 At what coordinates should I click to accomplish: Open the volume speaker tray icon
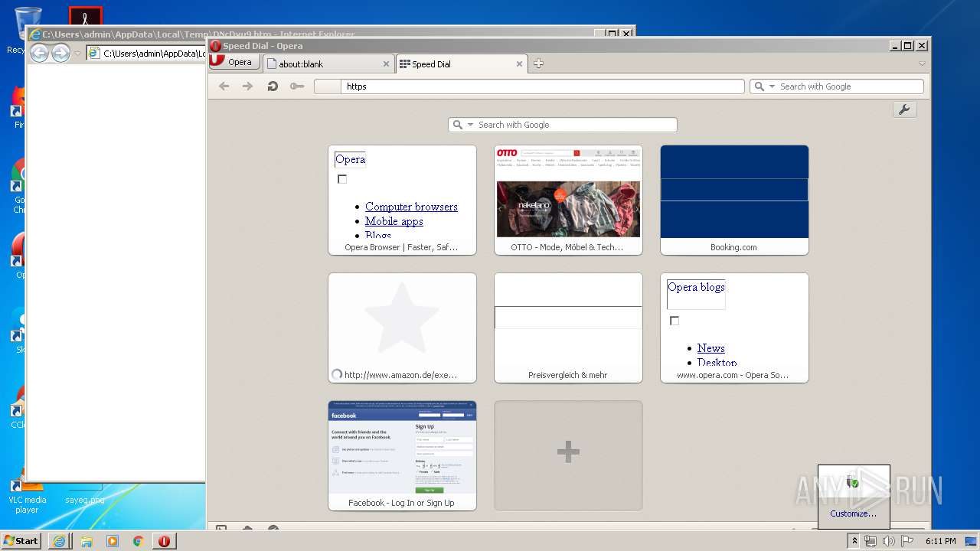(888, 541)
